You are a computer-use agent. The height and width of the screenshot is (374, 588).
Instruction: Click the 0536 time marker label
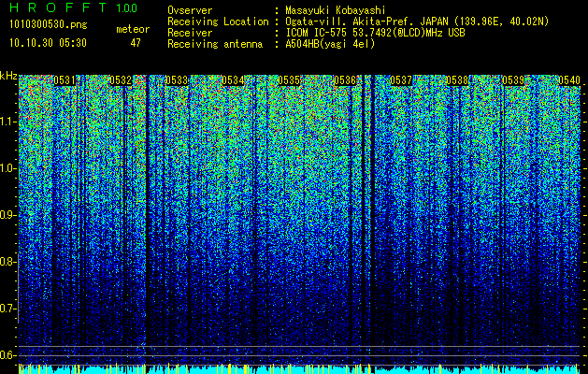[345, 80]
